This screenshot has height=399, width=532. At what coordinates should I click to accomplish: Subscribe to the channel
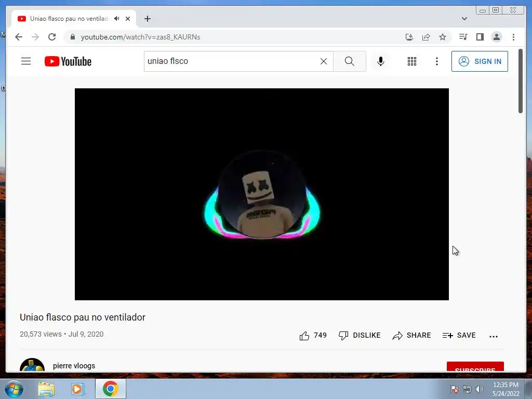tap(475, 367)
